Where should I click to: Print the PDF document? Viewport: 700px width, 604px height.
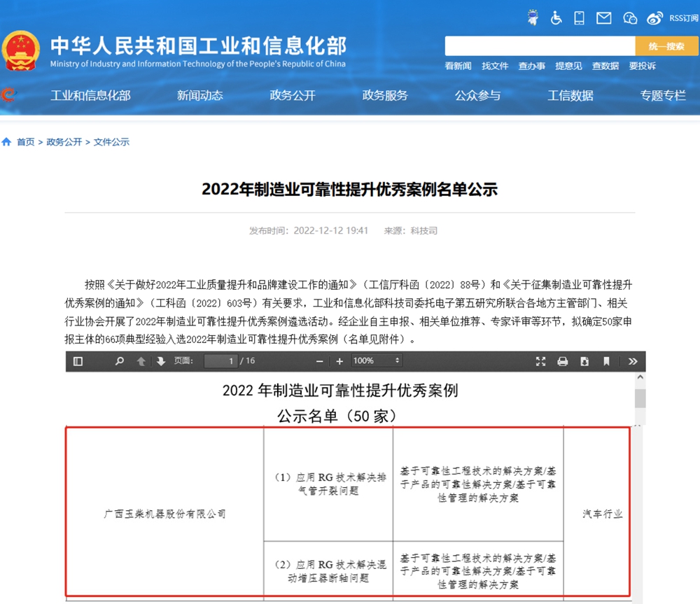pos(563,361)
